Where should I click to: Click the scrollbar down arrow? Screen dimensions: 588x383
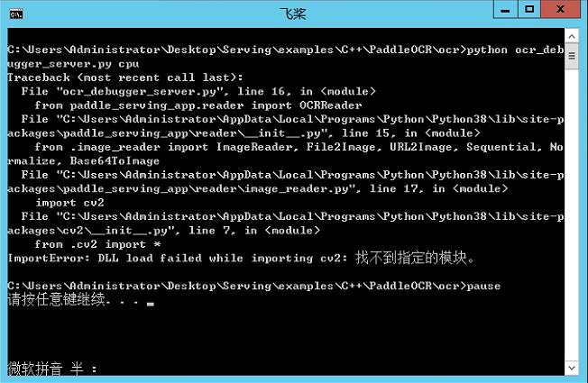coord(572,368)
